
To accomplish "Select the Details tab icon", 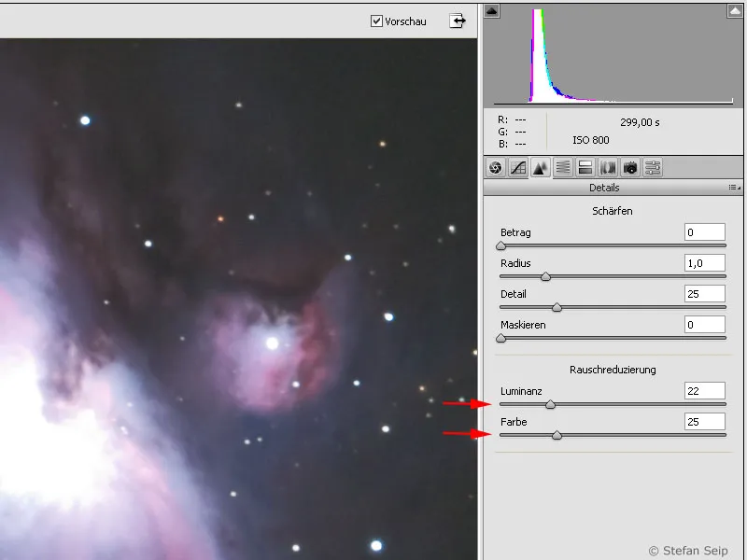I will pos(541,168).
